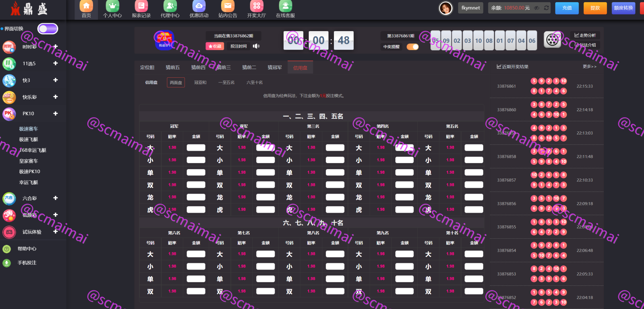Select the 试玩体验 gamepad icon
This screenshot has height=309, width=644.
[x=9, y=232]
